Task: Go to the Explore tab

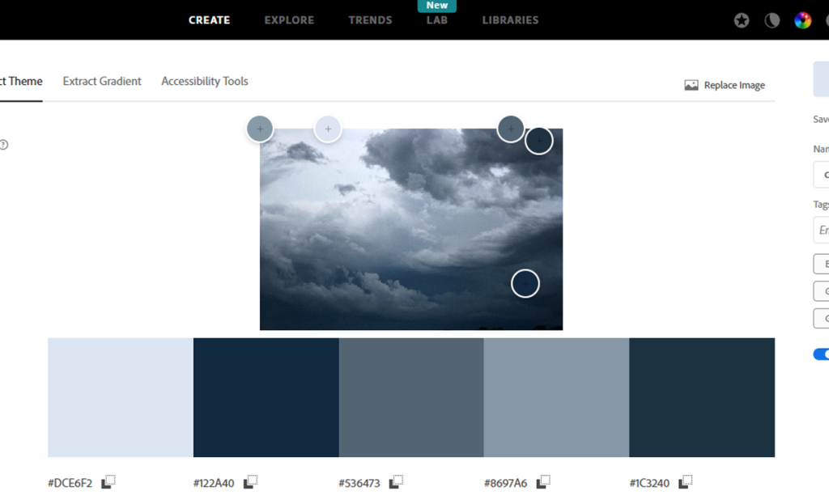Action: (x=289, y=20)
